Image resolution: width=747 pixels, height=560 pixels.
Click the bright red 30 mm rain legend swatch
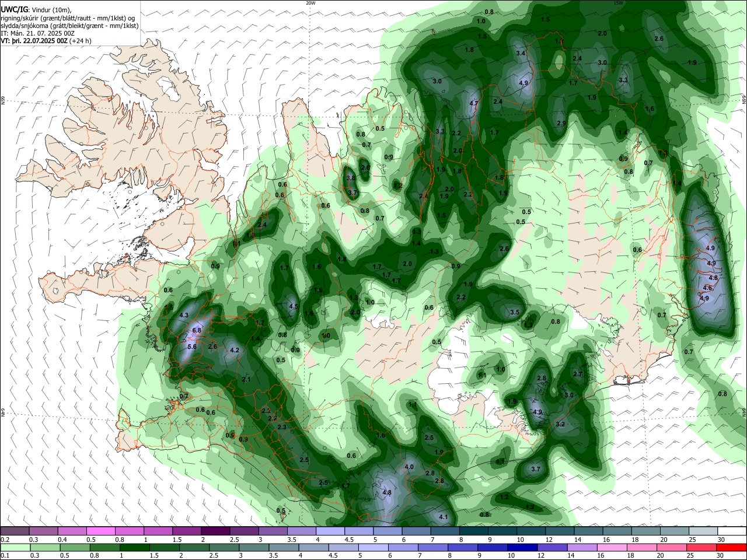tap(732, 548)
